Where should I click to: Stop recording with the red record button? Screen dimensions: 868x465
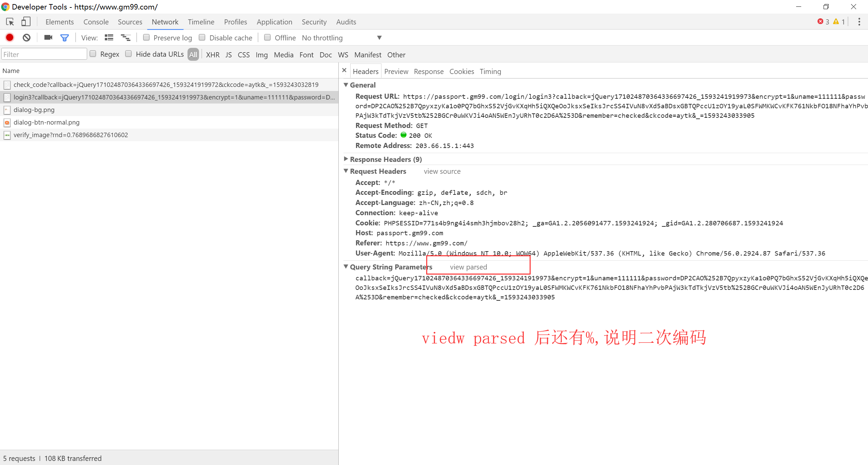pos(9,38)
